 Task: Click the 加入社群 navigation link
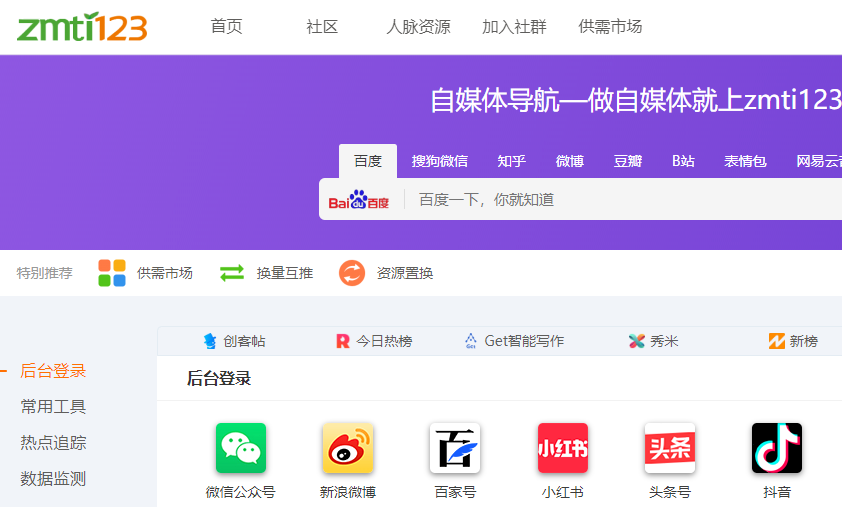(514, 27)
